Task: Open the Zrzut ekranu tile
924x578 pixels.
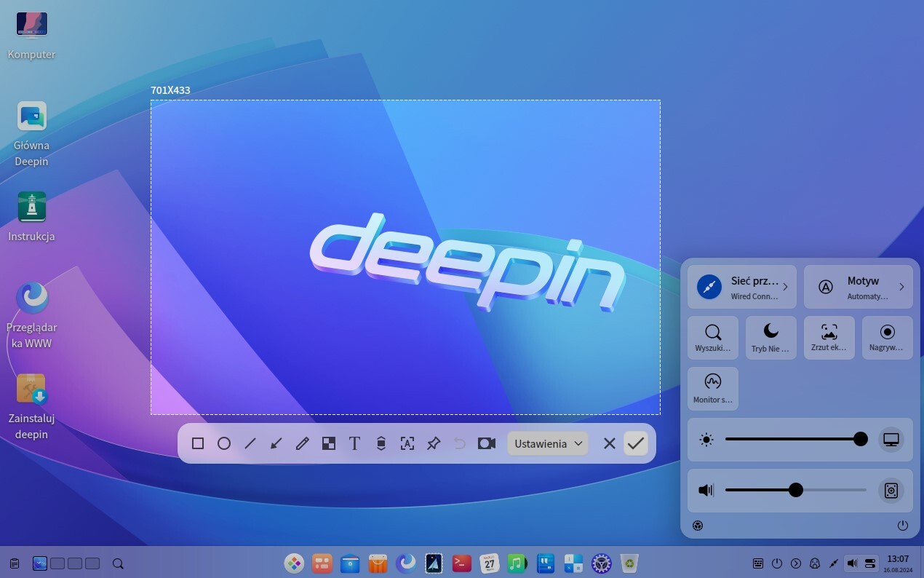Action: [829, 337]
